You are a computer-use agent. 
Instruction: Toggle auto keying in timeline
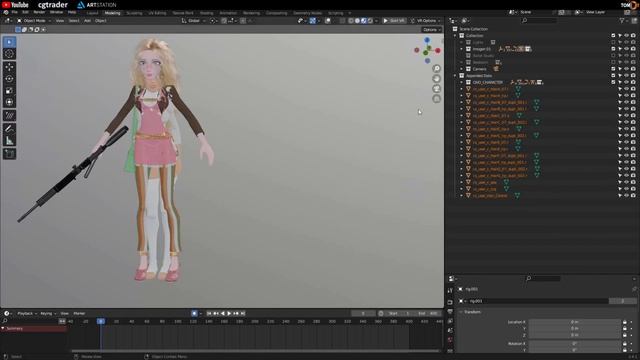click(x=194, y=313)
